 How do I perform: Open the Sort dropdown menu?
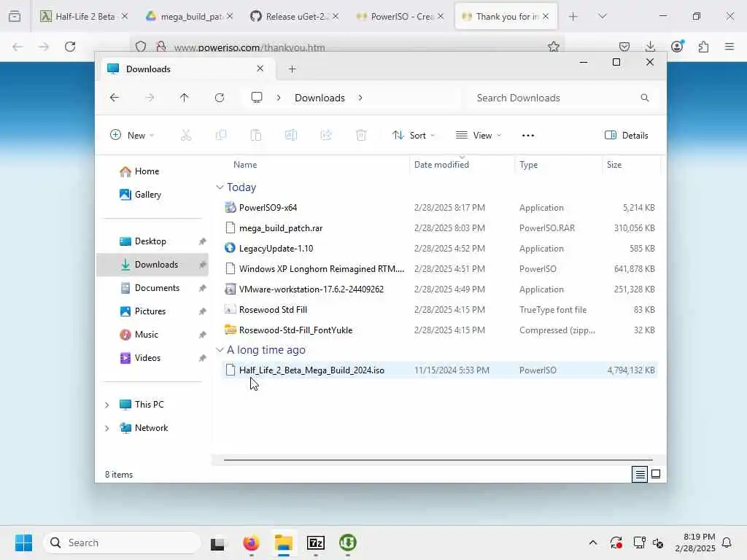coord(413,135)
